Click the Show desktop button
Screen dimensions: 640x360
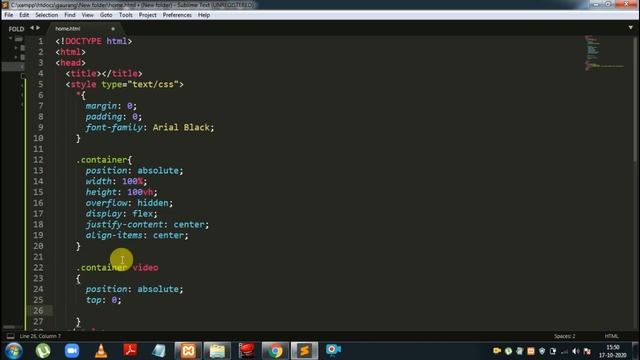coord(635,351)
